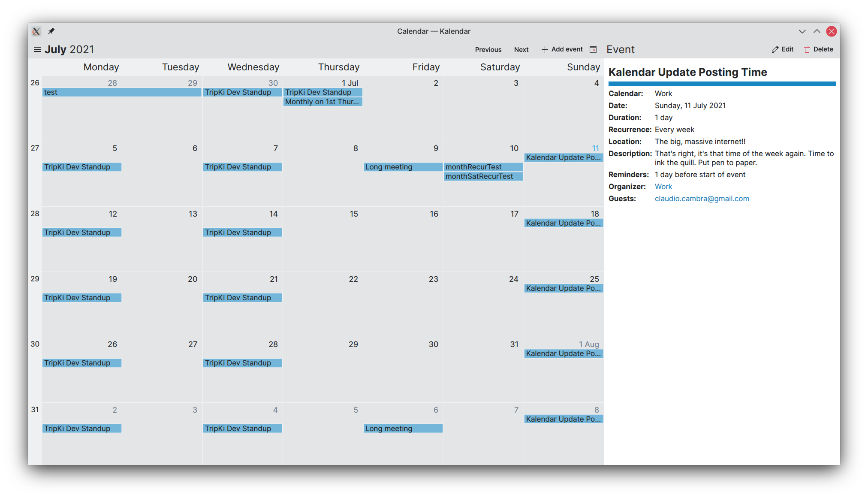Click day number 22
The width and height of the screenshot is (868, 498).
[353, 279]
